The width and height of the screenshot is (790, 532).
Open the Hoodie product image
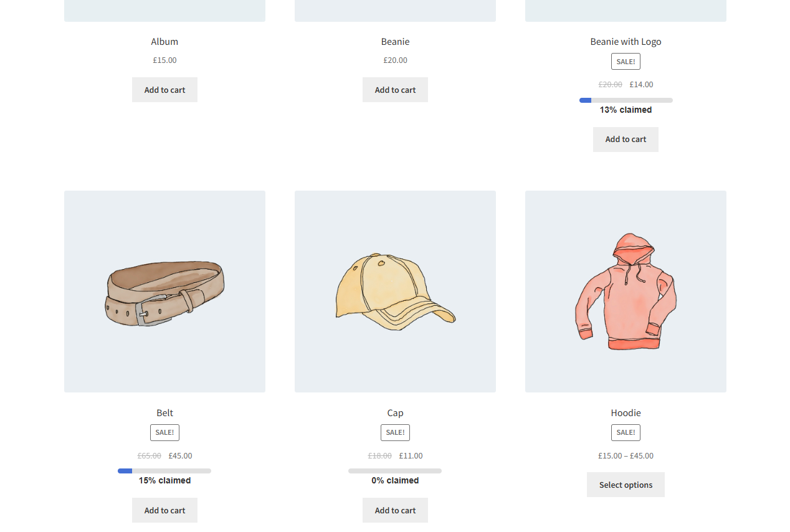point(626,291)
